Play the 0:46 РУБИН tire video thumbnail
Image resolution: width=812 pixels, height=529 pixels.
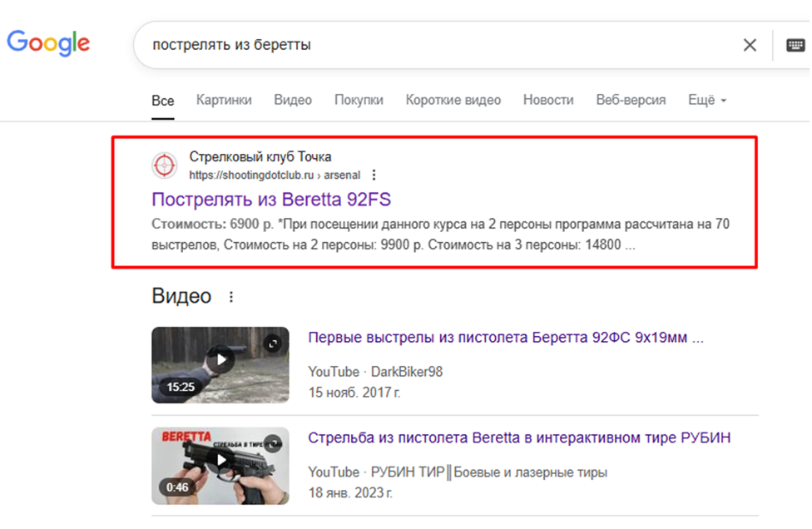[x=220, y=466]
